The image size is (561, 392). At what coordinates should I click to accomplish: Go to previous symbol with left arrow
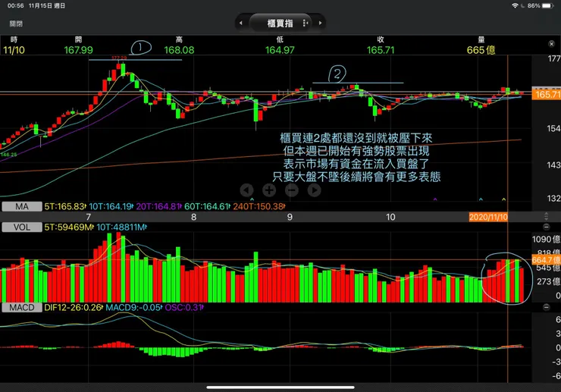(x=241, y=23)
